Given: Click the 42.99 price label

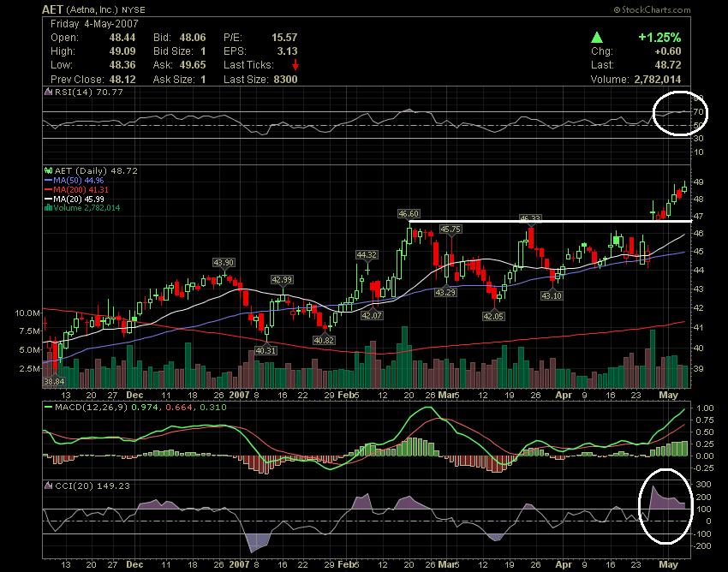Looking at the screenshot, I should (x=282, y=279).
